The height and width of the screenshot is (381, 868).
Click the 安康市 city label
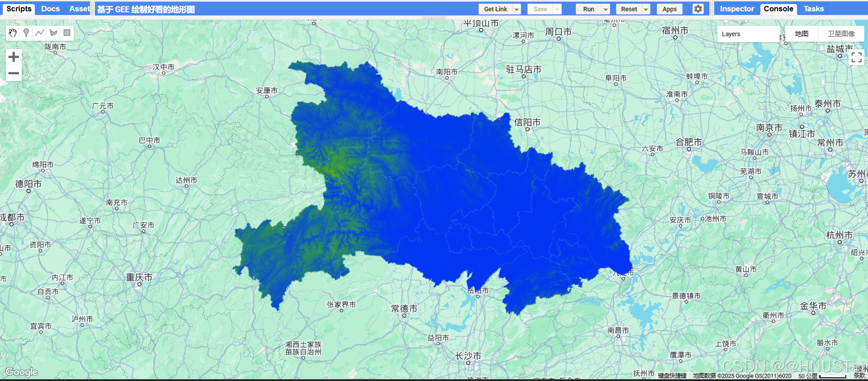266,90
